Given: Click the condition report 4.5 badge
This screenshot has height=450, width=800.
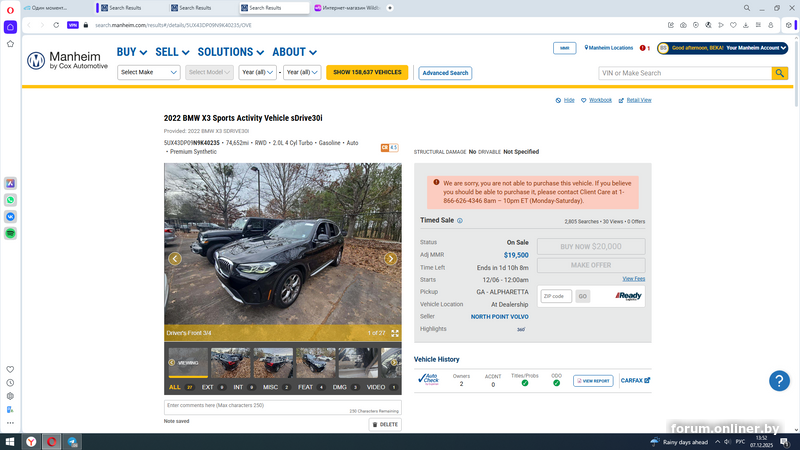Looking at the screenshot, I should coord(389,147).
